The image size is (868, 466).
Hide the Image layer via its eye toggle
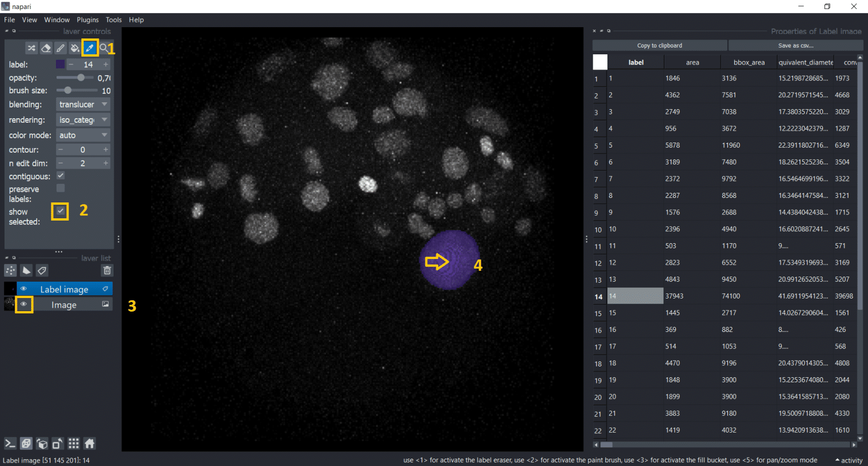tap(24, 304)
